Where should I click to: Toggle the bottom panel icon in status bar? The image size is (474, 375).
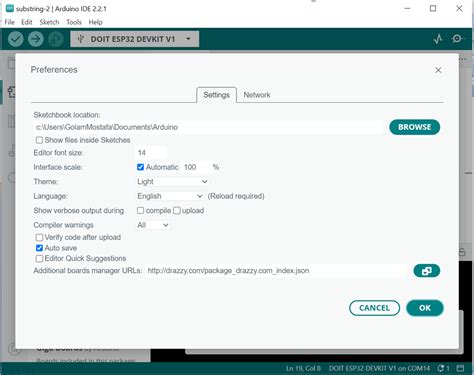click(460, 368)
